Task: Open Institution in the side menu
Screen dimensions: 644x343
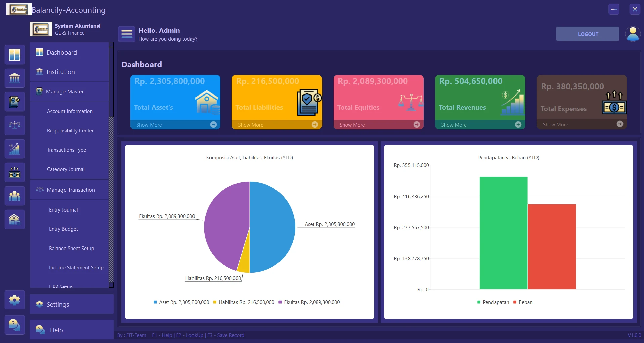Action: tap(69, 72)
